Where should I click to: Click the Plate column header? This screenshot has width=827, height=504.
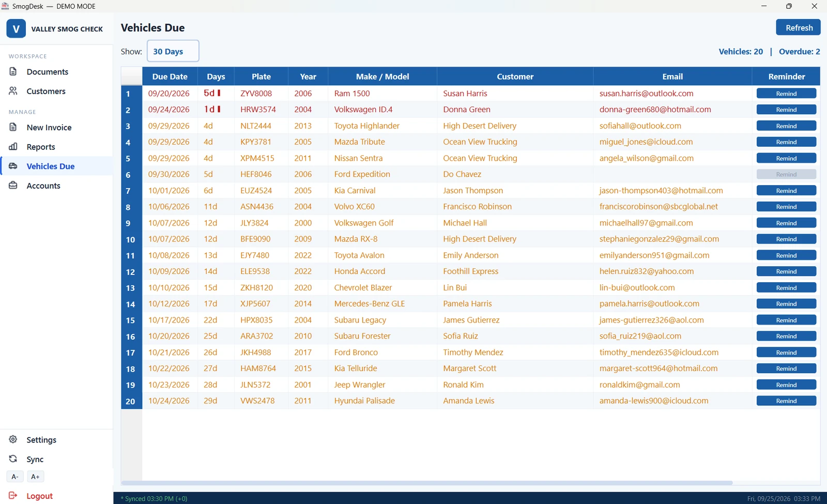point(261,77)
